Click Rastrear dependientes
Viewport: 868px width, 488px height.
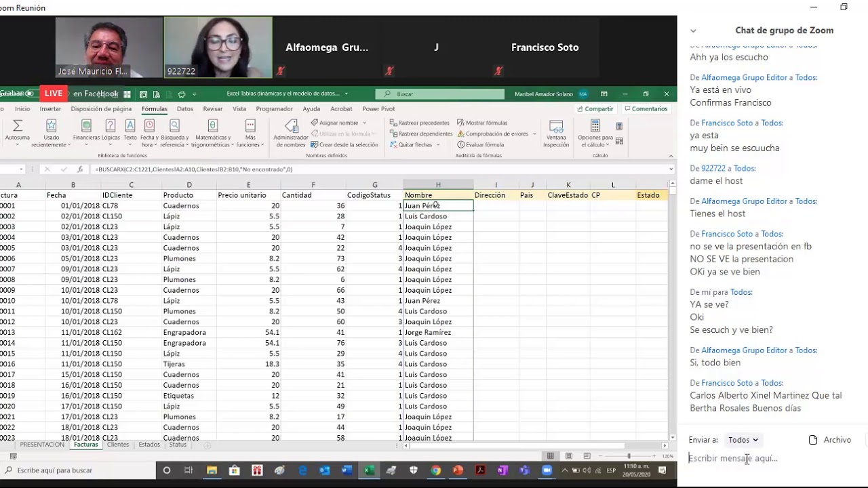click(x=421, y=134)
